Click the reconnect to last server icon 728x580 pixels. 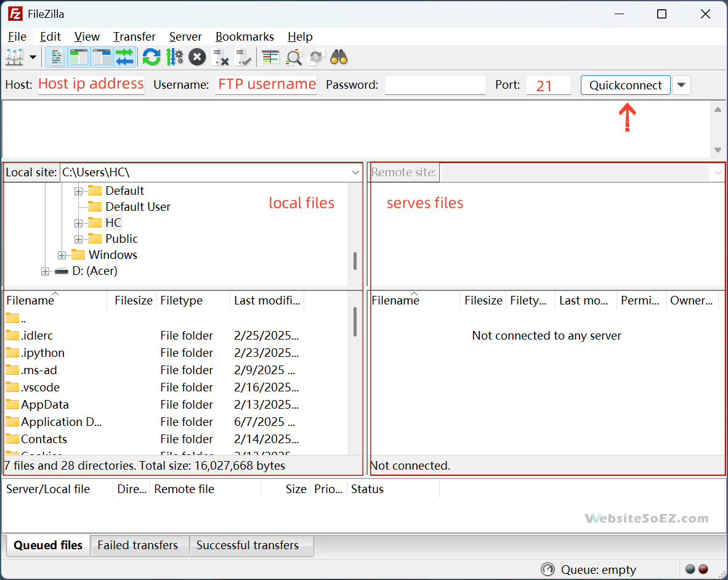[x=243, y=57]
